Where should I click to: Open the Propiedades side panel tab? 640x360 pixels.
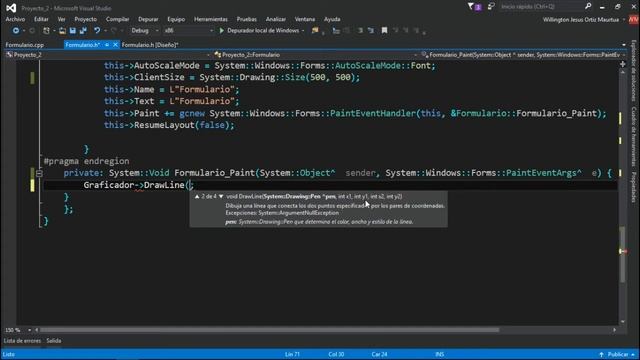(x=633, y=187)
